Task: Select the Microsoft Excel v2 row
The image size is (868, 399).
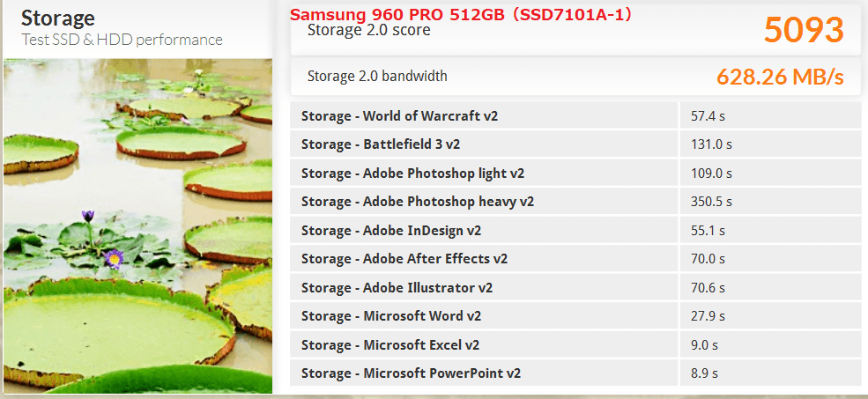Action: pyautogui.click(x=575, y=344)
